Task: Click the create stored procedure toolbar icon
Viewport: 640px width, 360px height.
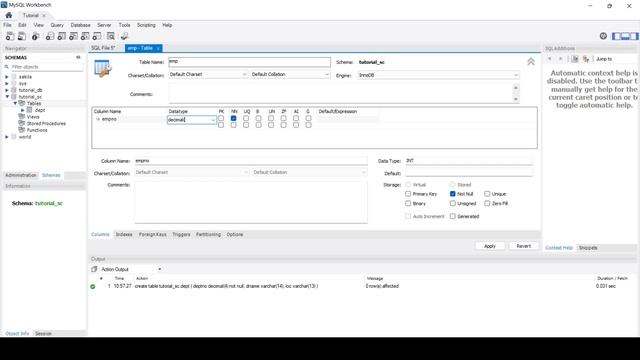Action: point(85,36)
